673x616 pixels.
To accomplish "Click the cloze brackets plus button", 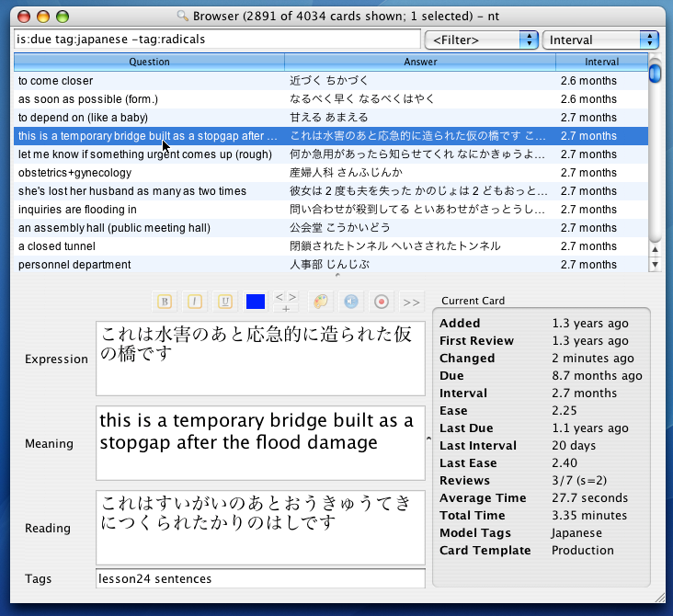I will [286, 302].
